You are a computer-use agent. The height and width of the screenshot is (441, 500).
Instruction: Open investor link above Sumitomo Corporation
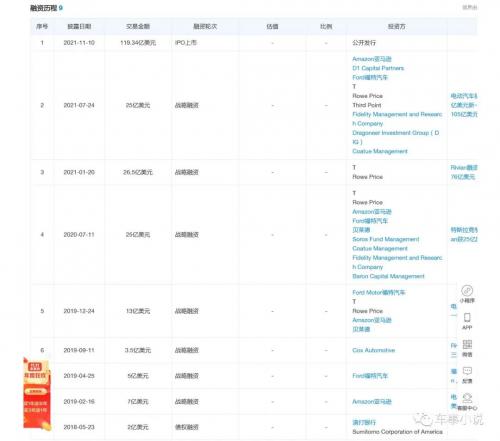click(364, 422)
